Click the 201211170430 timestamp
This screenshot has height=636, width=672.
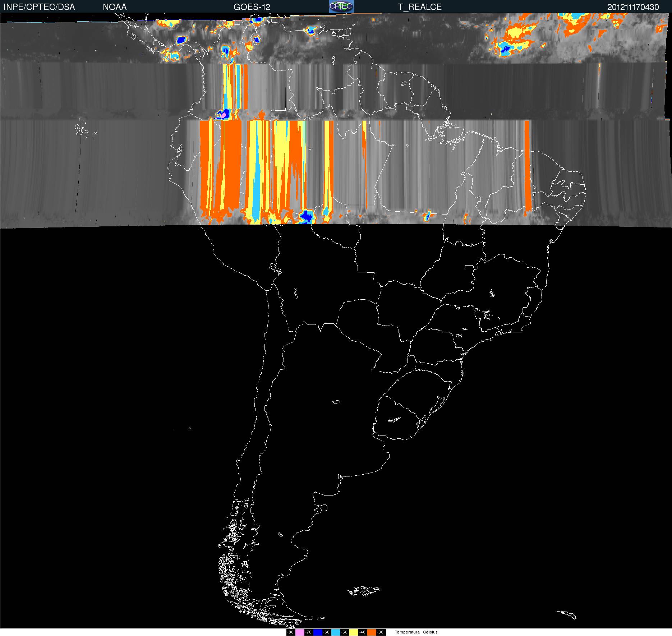click(633, 7)
